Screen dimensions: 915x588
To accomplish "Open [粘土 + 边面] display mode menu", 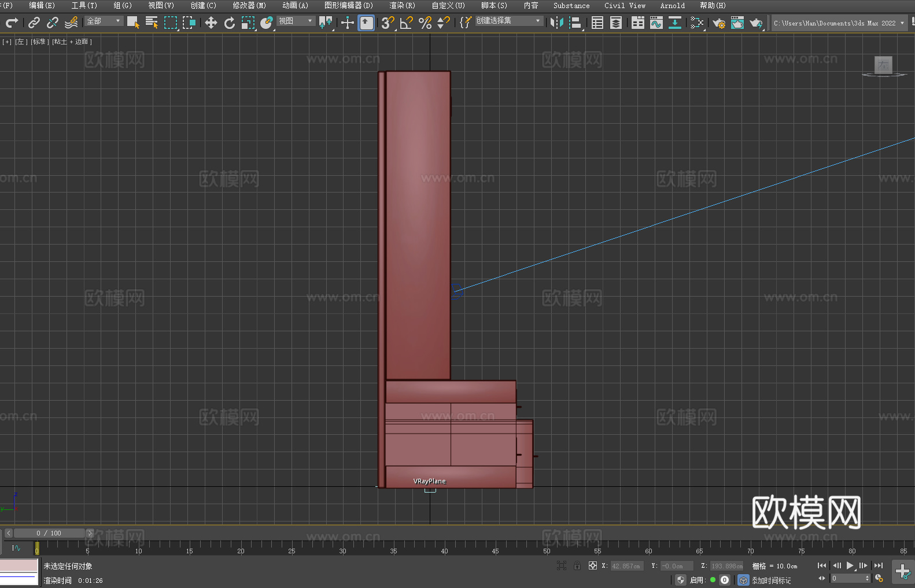I will 72,42.
